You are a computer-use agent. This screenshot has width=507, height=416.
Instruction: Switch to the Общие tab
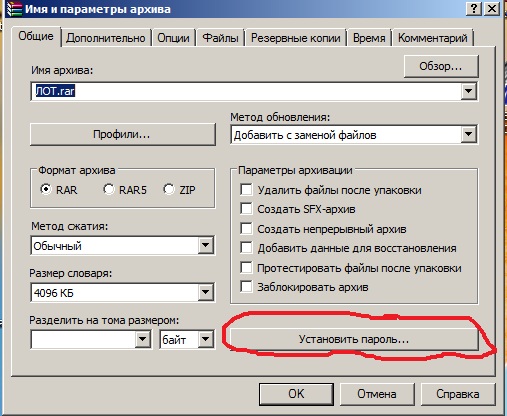36,36
